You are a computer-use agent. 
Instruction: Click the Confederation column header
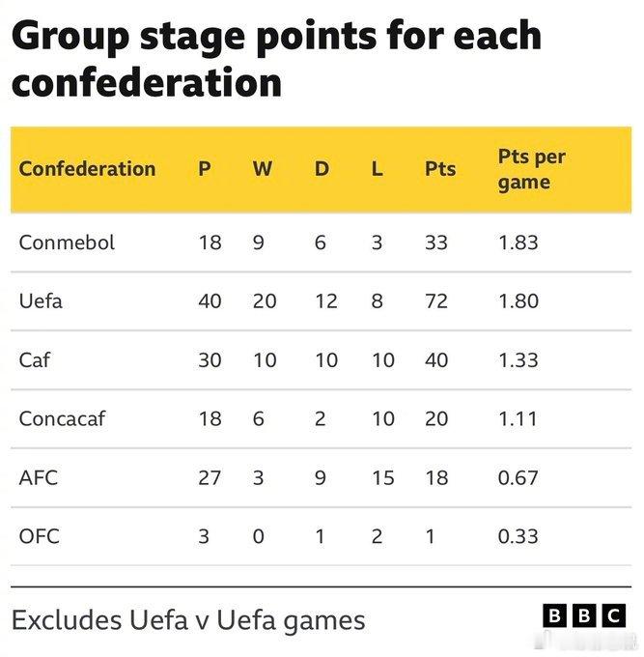pyautogui.click(x=87, y=169)
